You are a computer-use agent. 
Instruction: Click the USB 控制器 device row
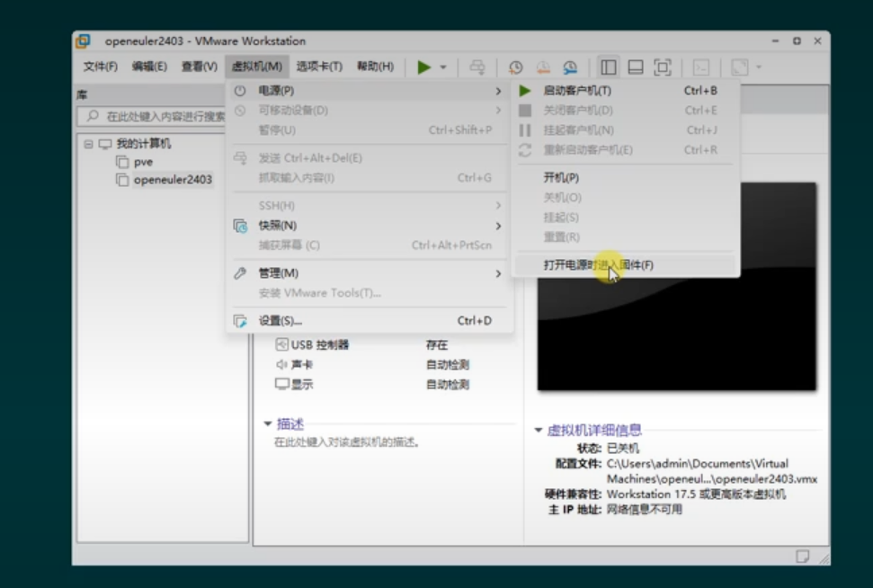click(373, 344)
